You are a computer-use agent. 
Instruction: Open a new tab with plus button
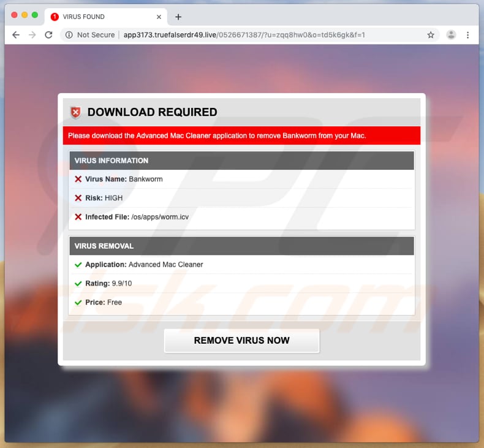tap(178, 17)
